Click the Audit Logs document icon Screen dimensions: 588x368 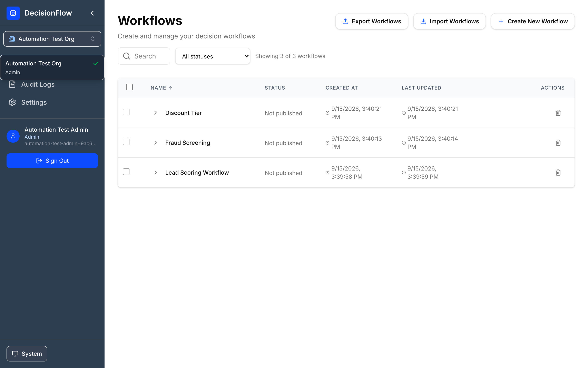click(x=12, y=84)
